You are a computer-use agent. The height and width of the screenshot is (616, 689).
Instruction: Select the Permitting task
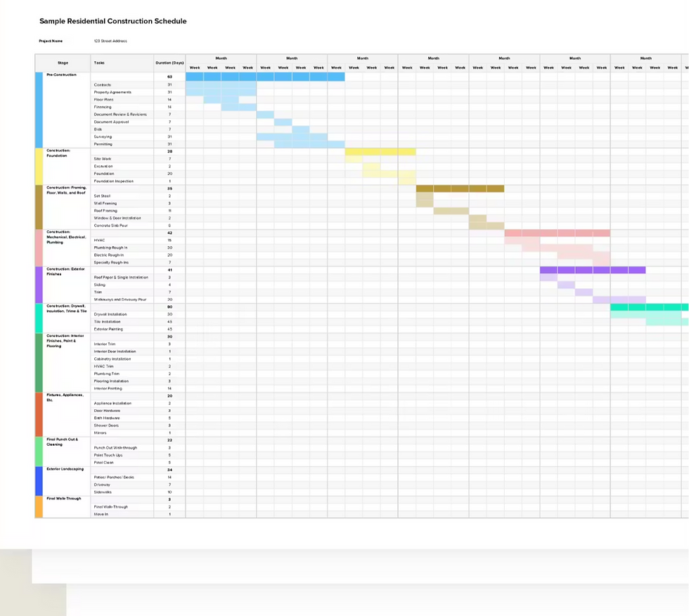coord(103,144)
